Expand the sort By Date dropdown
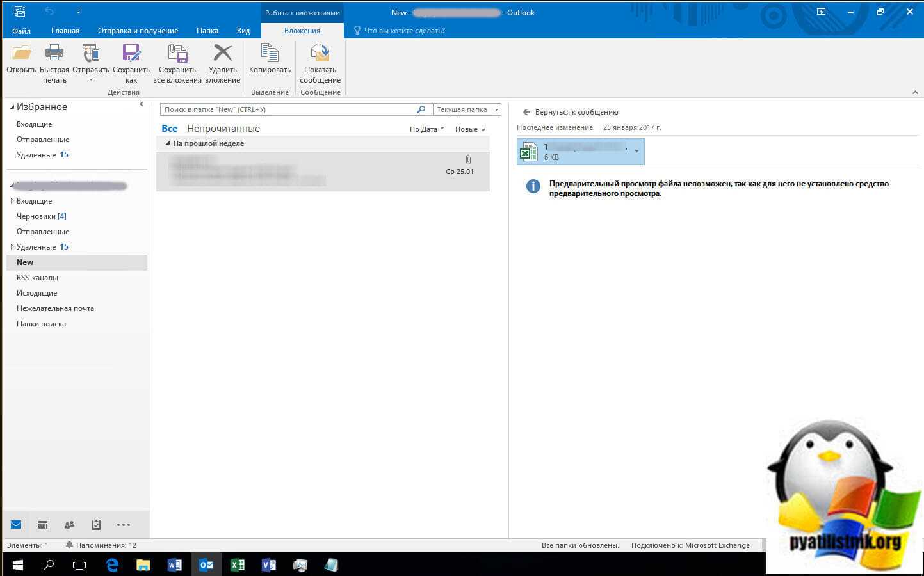Viewport: 924px width, 576px height. point(426,129)
